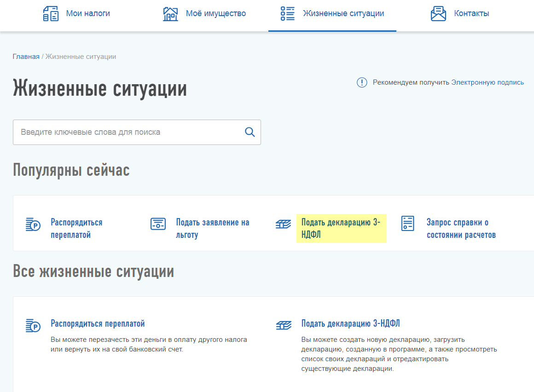Click the icon beside Запрос справки о состоянии расчетов
The image size is (534, 392).
pos(408,223)
